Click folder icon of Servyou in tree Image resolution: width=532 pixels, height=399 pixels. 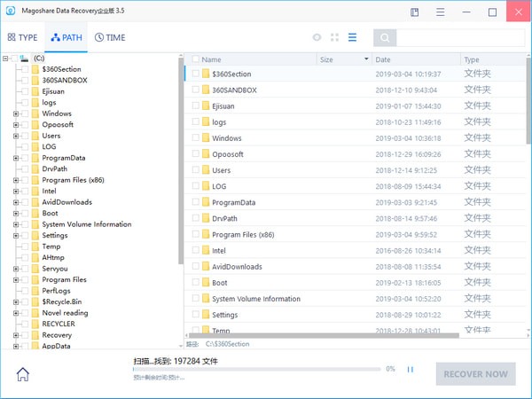point(35,269)
